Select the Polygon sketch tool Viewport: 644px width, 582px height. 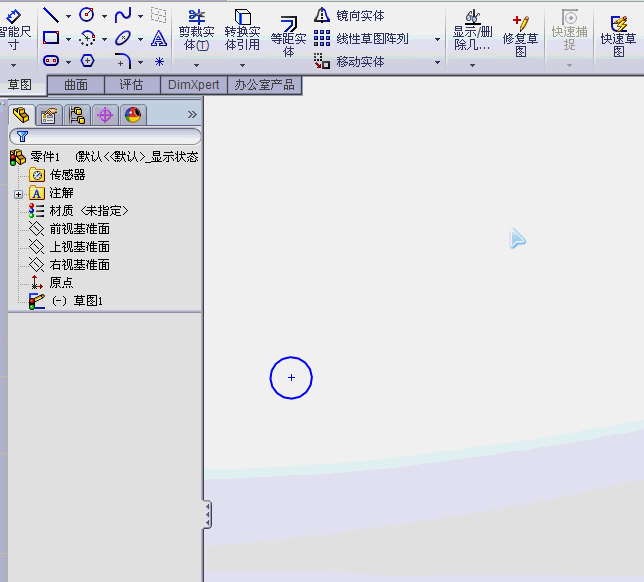click(x=87, y=61)
